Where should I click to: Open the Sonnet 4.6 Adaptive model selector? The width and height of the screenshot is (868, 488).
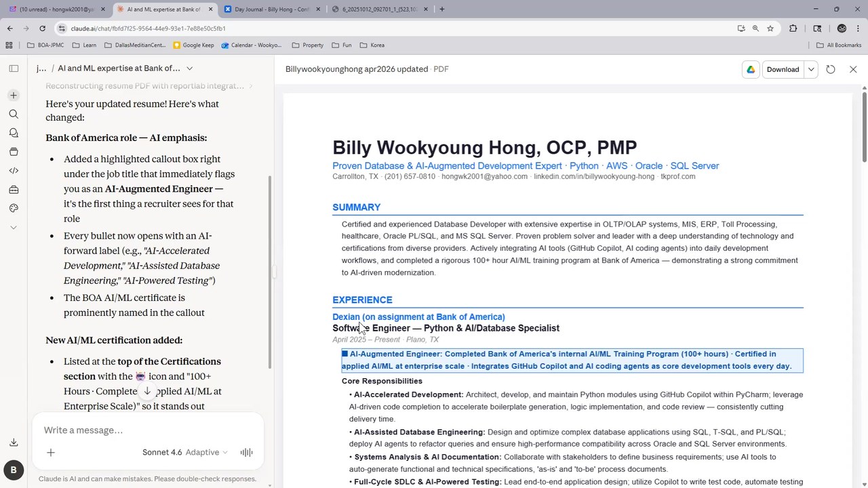(x=185, y=452)
